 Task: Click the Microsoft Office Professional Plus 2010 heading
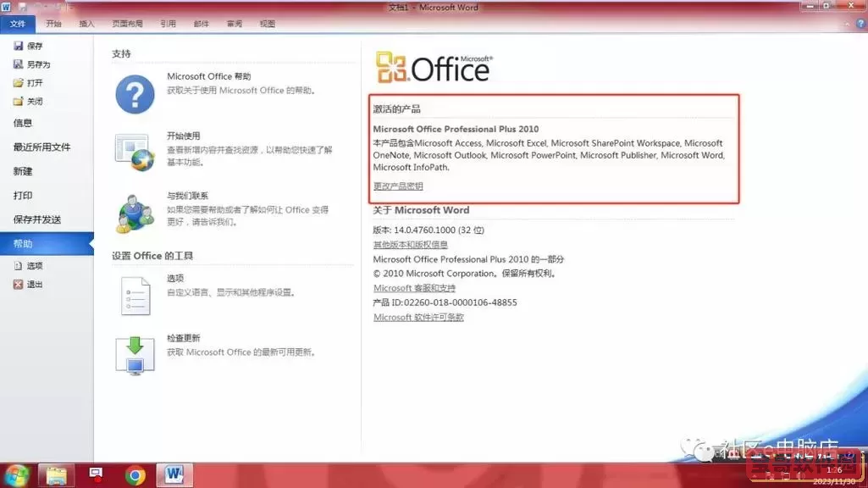456,129
